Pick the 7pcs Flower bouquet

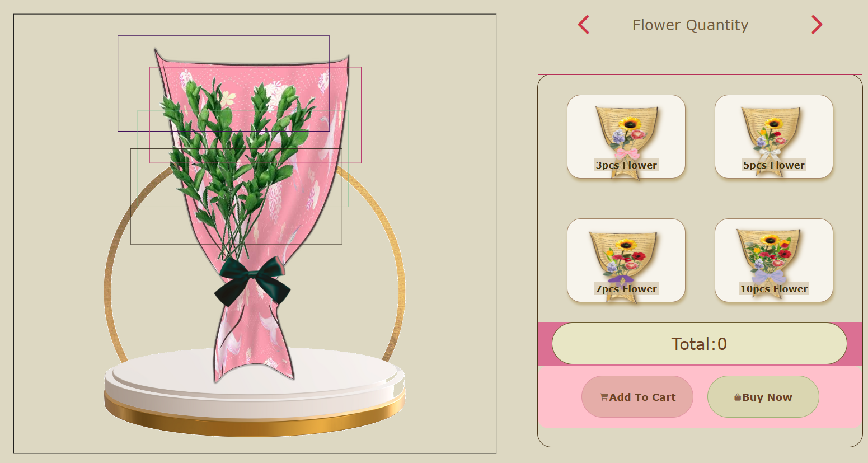point(626,260)
